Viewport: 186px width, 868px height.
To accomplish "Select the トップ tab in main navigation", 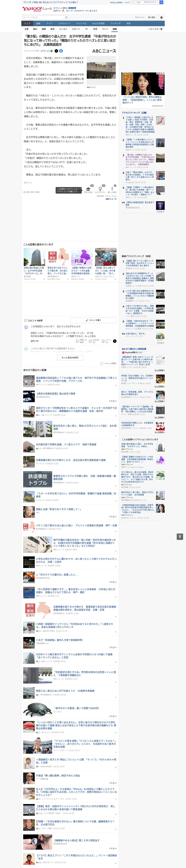I will (x=27, y=24).
